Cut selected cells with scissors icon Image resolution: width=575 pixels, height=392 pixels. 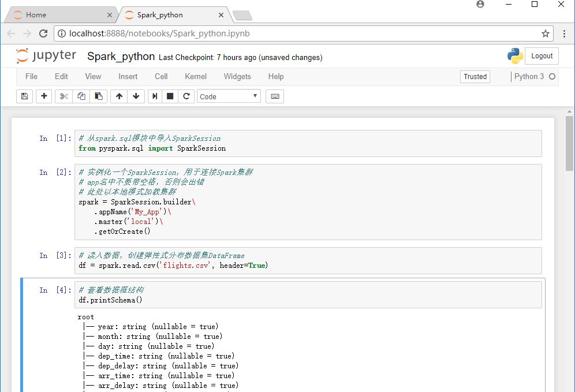[64, 96]
